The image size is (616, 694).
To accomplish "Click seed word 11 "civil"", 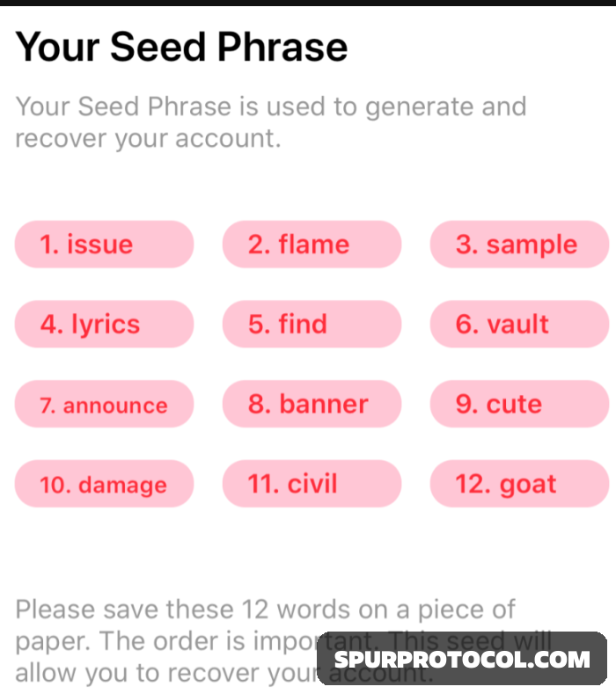I will tap(312, 485).
